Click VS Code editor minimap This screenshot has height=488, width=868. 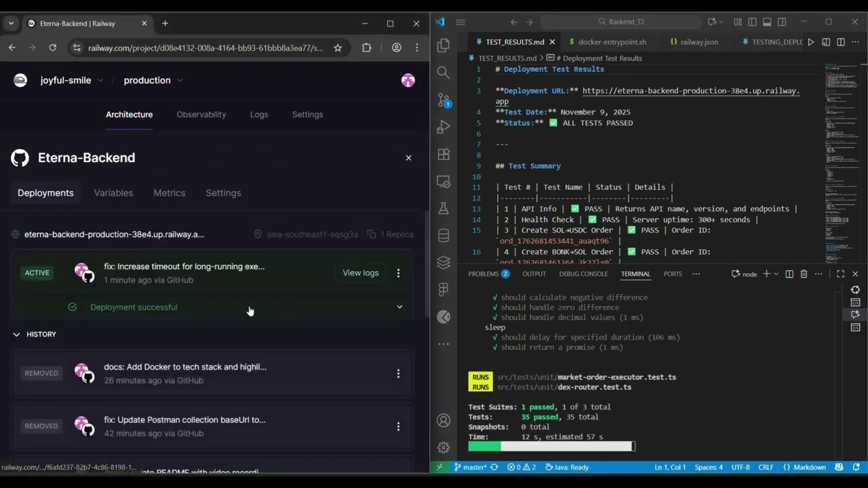pos(843,163)
